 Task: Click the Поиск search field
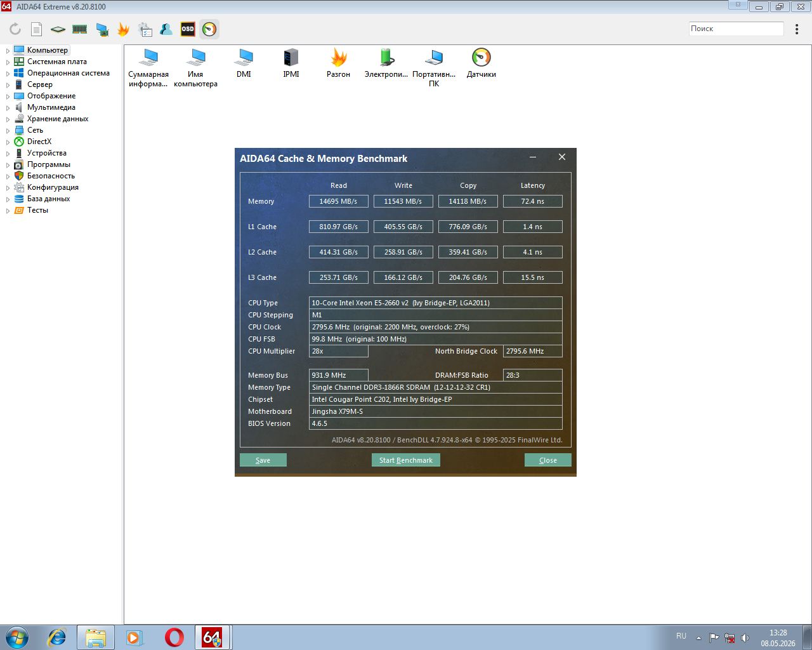point(737,29)
